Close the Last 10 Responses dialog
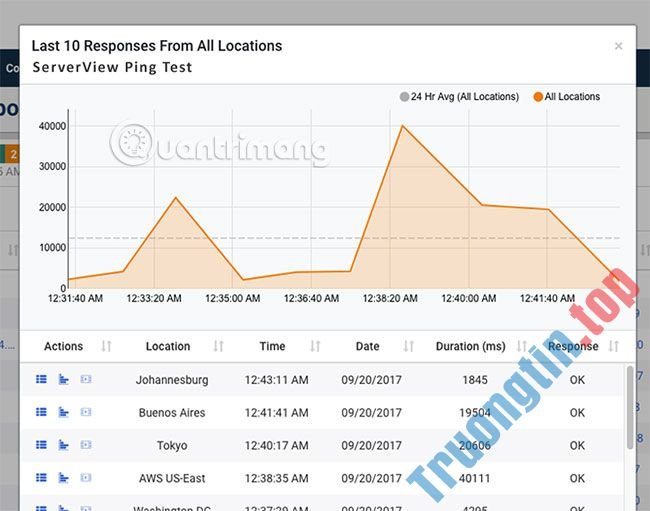 coord(618,46)
